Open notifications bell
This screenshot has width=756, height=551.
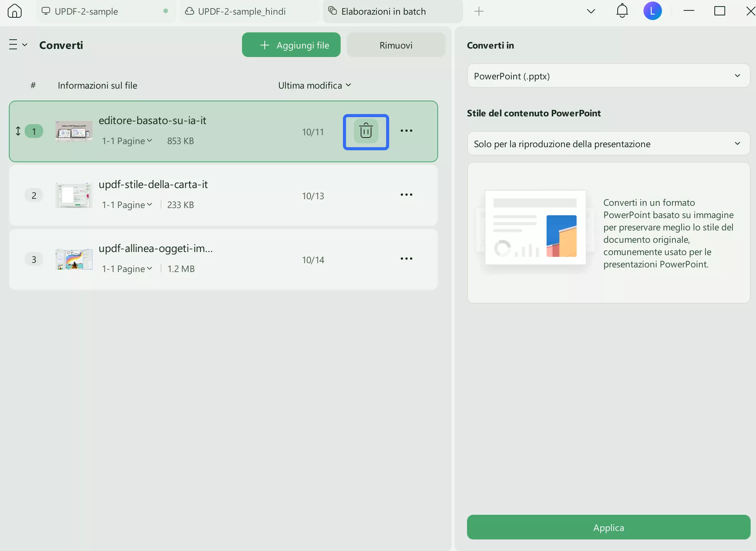(622, 11)
